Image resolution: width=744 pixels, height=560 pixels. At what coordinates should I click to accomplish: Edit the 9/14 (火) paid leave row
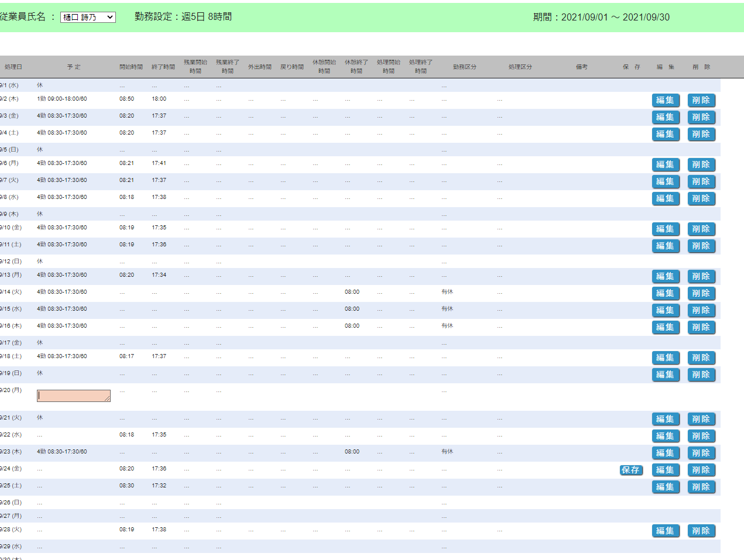click(x=666, y=293)
